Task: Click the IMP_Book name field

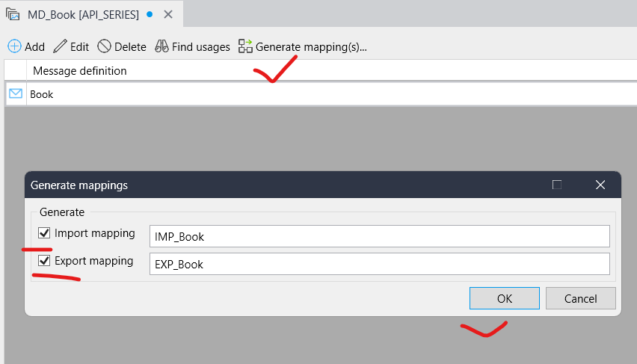Action: [379, 237]
